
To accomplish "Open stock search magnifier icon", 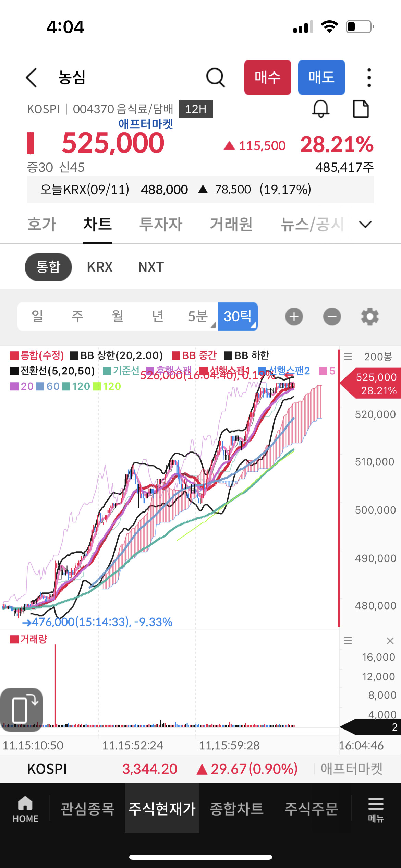I will pos(215,77).
